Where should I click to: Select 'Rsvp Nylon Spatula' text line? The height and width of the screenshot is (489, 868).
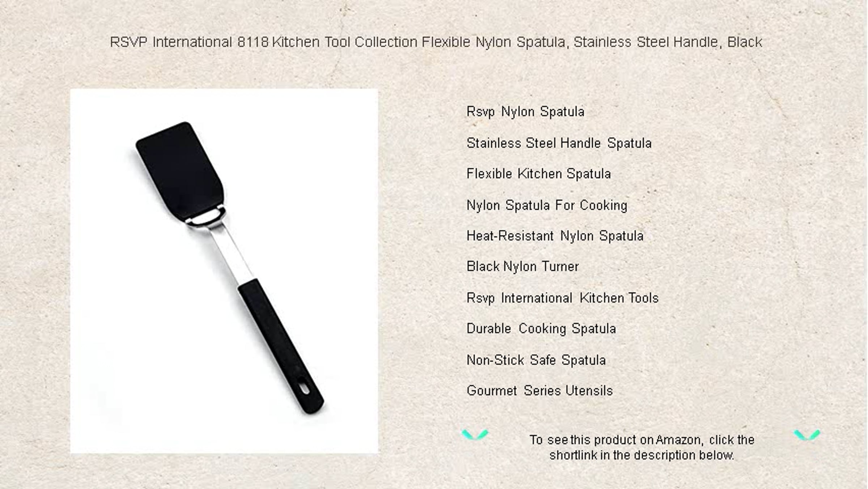tap(525, 112)
